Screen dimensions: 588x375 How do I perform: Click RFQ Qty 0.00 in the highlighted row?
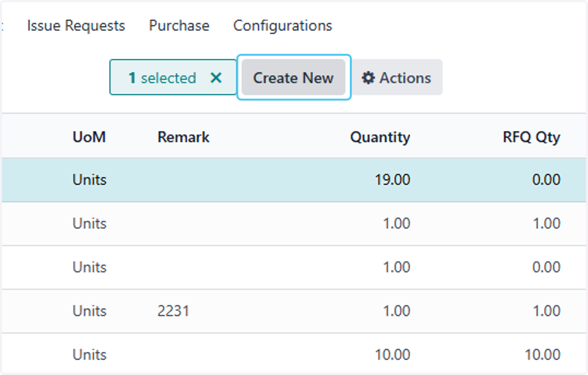[546, 180]
